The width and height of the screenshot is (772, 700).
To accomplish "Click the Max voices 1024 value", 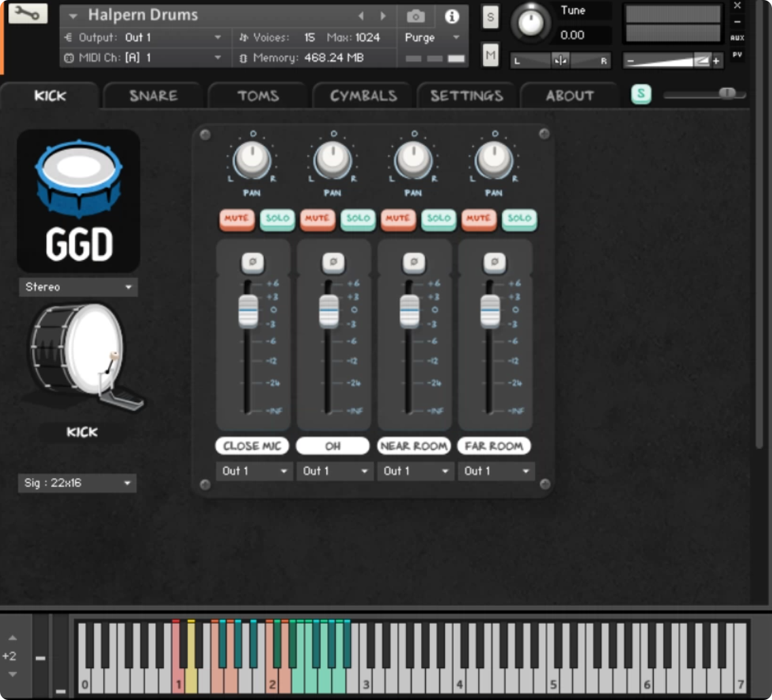I will (367, 37).
